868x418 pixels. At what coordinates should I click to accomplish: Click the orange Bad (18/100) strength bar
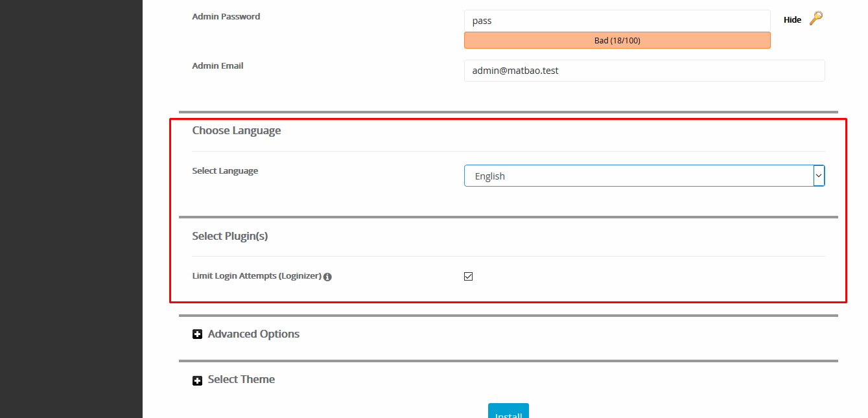(x=616, y=40)
